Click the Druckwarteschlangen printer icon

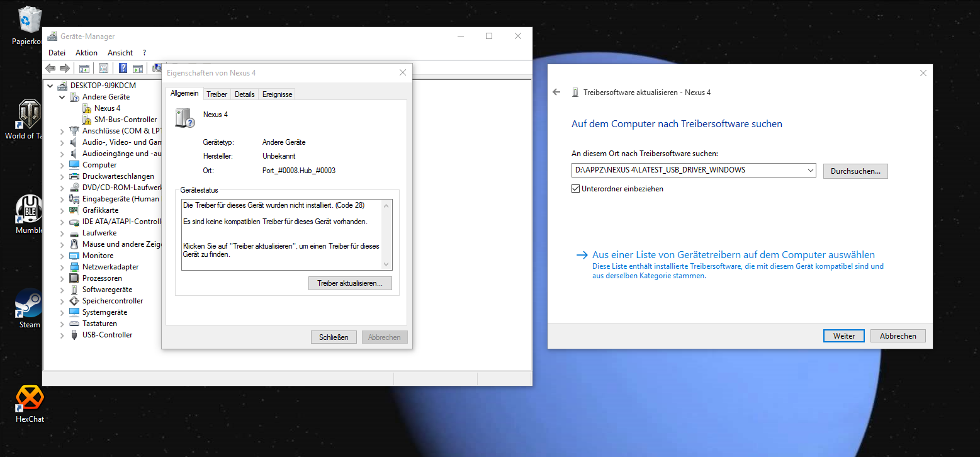75,176
